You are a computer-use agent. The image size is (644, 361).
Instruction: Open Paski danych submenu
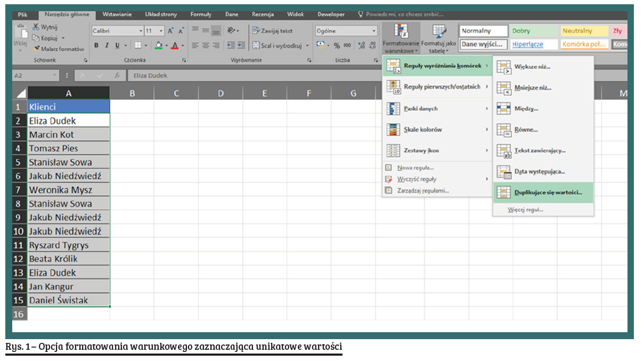pos(437,108)
